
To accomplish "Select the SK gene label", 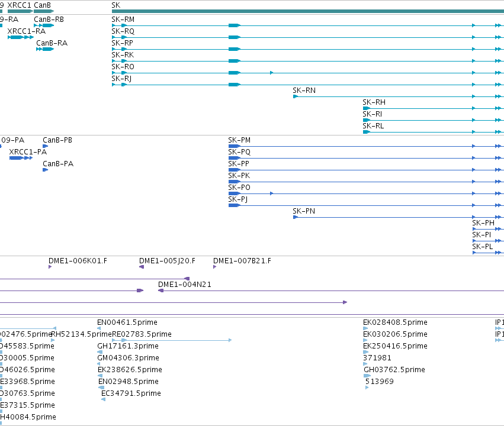I will (115, 5).
